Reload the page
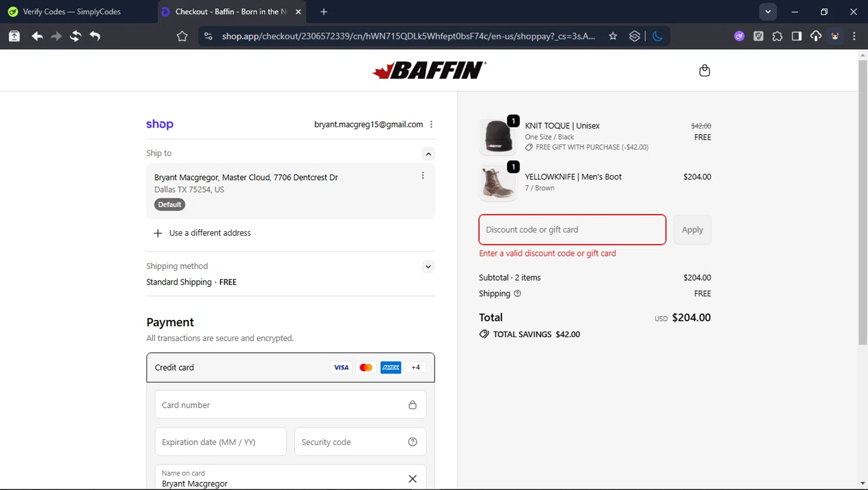The width and height of the screenshot is (868, 490). tap(75, 36)
